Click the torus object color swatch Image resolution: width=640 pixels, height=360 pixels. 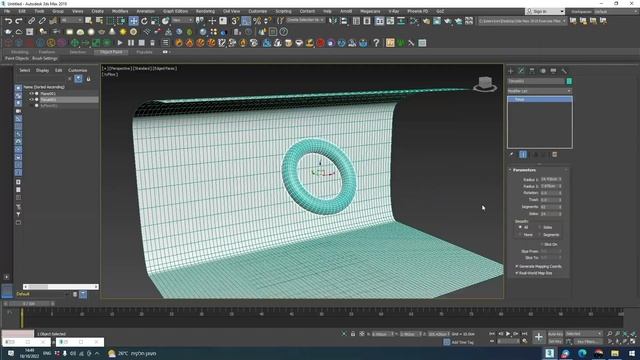[569, 81]
